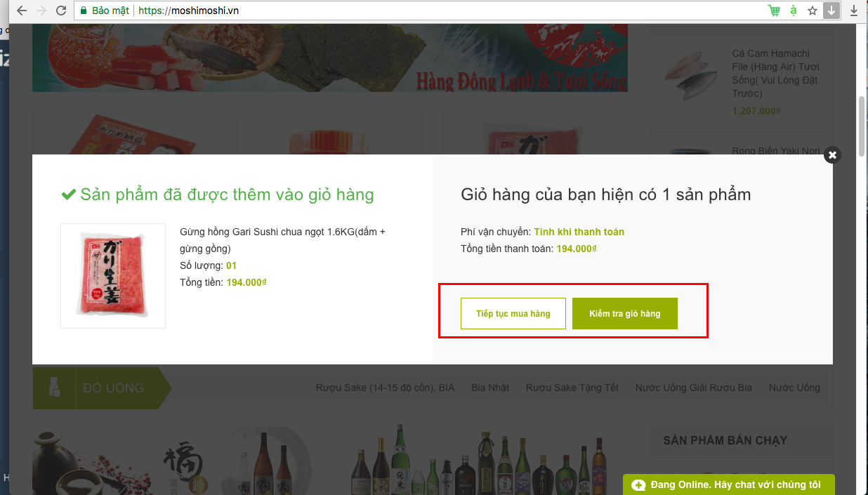
Task: Click the 'Bảo mật' security label
Action: 111,11
